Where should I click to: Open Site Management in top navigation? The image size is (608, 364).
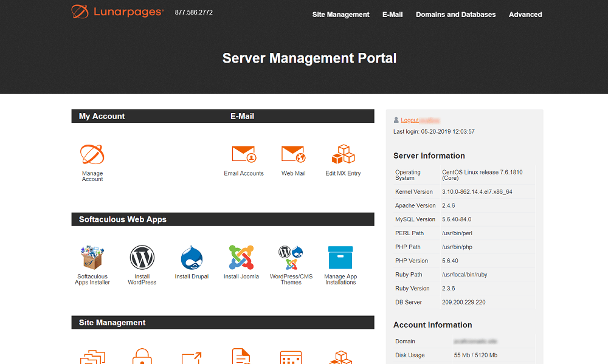341,15
